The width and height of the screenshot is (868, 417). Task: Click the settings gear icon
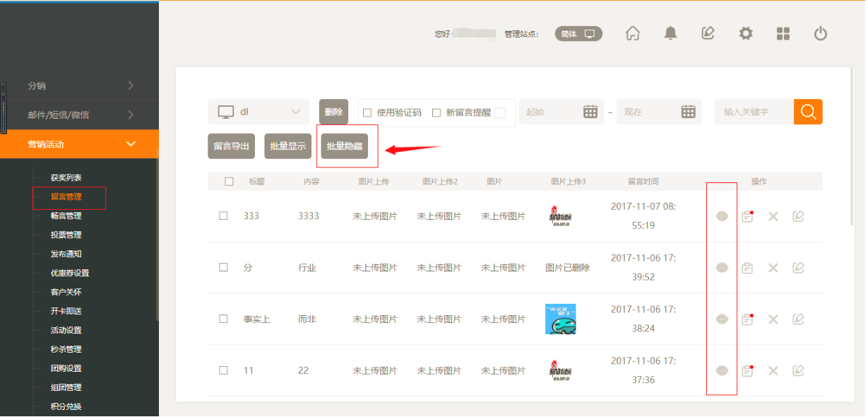(x=746, y=33)
